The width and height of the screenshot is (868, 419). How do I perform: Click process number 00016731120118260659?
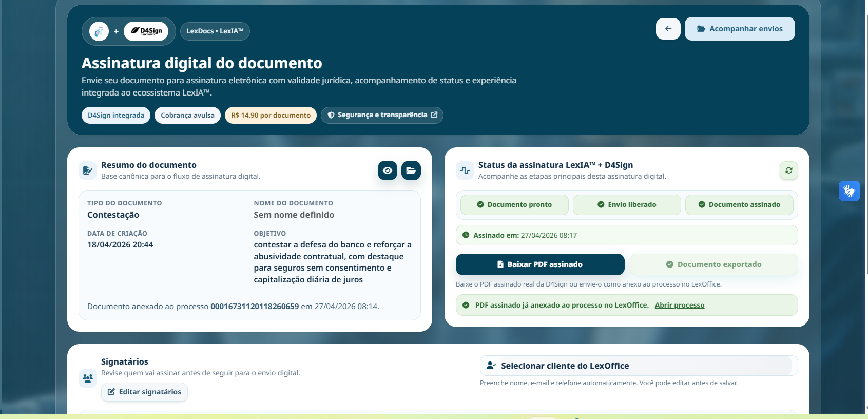[x=255, y=307]
